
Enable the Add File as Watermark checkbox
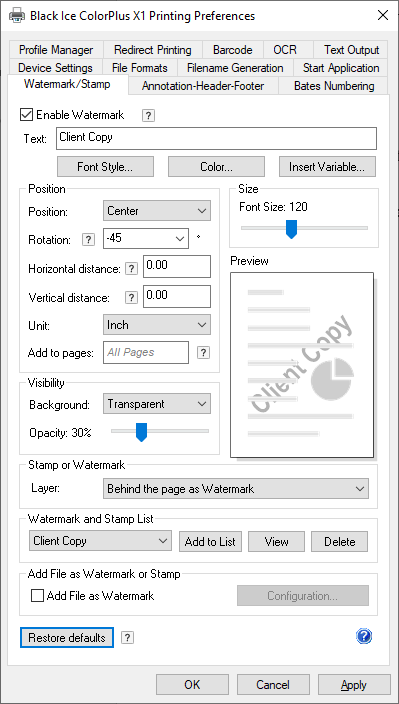pos(37,596)
